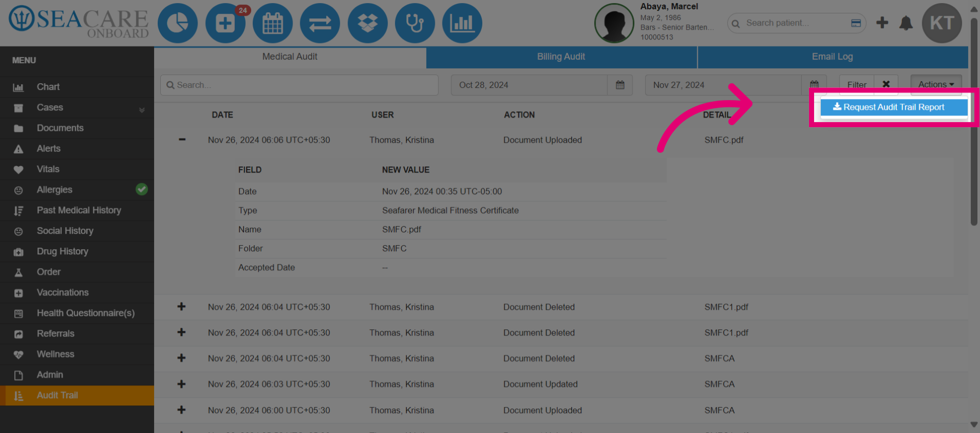The image size is (980, 433).
Task: Click the transfer arrows icon
Action: click(x=320, y=23)
